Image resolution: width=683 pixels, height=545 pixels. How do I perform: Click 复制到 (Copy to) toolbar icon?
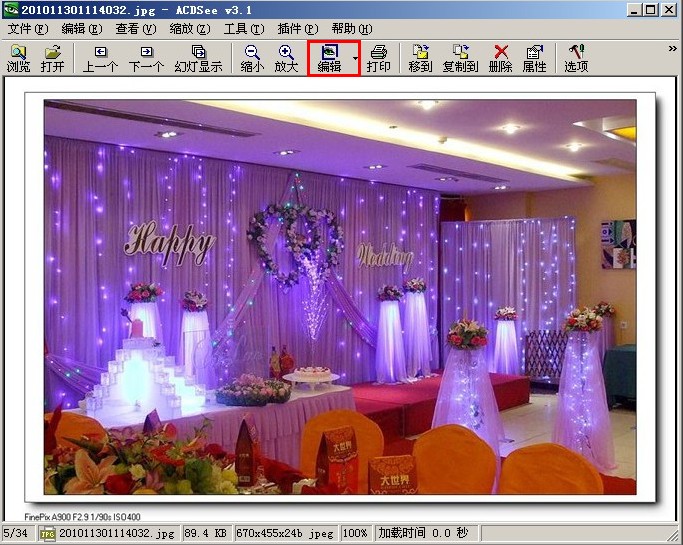point(460,58)
